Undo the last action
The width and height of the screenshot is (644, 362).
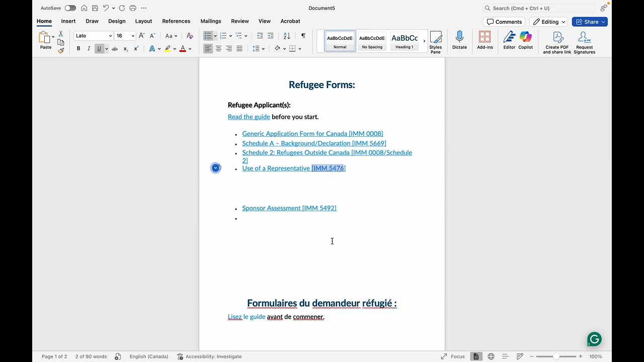pyautogui.click(x=106, y=8)
